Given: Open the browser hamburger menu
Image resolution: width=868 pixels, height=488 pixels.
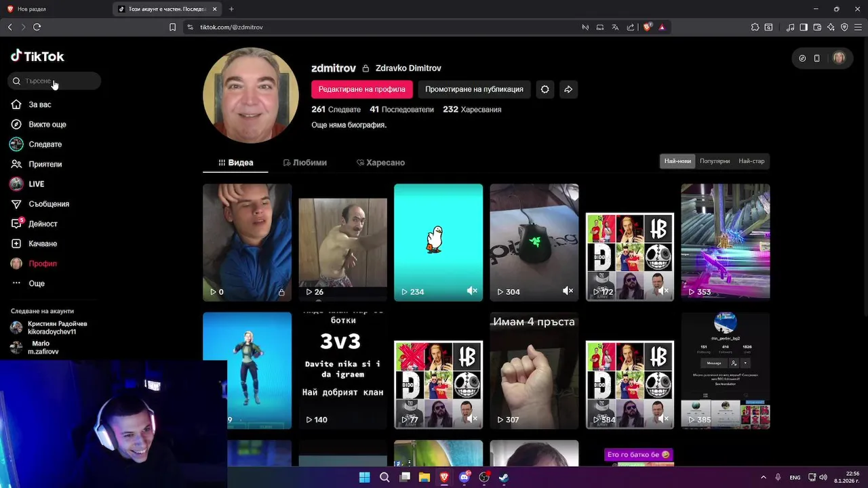Looking at the screenshot, I should pyautogui.click(x=858, y=27).
